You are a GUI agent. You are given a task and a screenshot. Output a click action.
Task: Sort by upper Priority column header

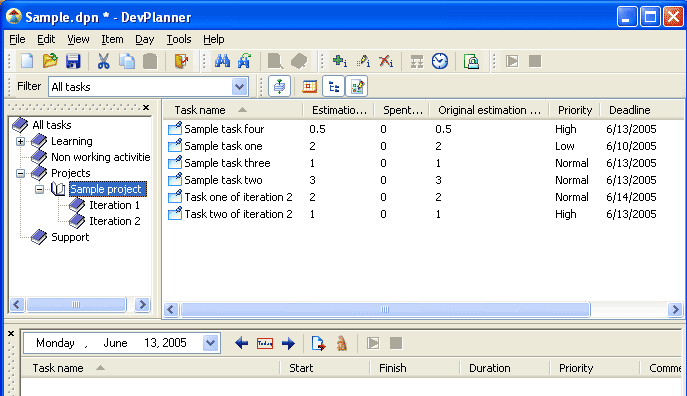[574, 110]
